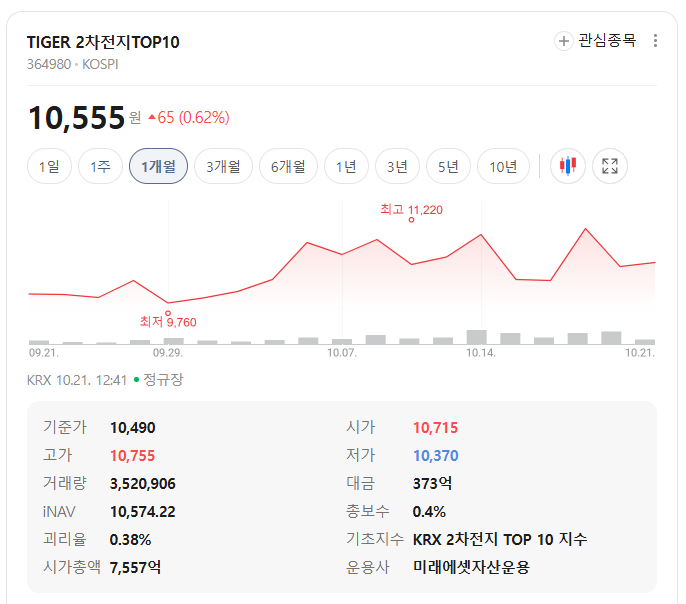Click the KRX 10.21. 12:41 timestamp
This screenshot has height=604, width=686.
pyautogui.click(x=77, y=381)
